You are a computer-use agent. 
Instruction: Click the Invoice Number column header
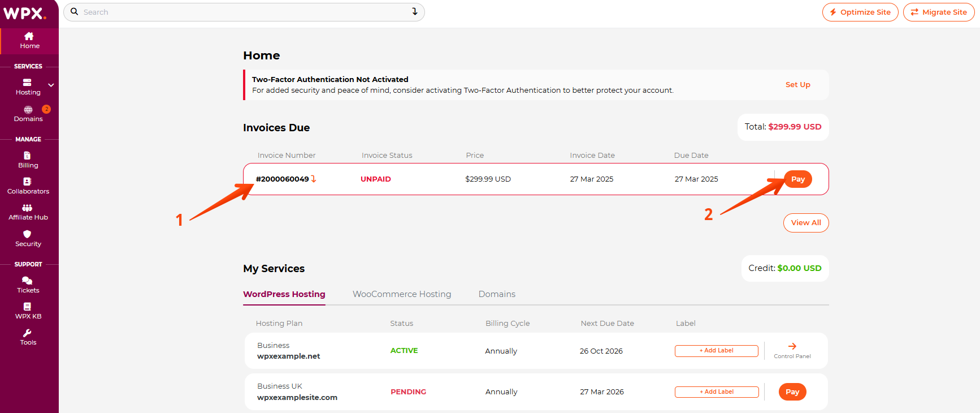coord(287,156)
